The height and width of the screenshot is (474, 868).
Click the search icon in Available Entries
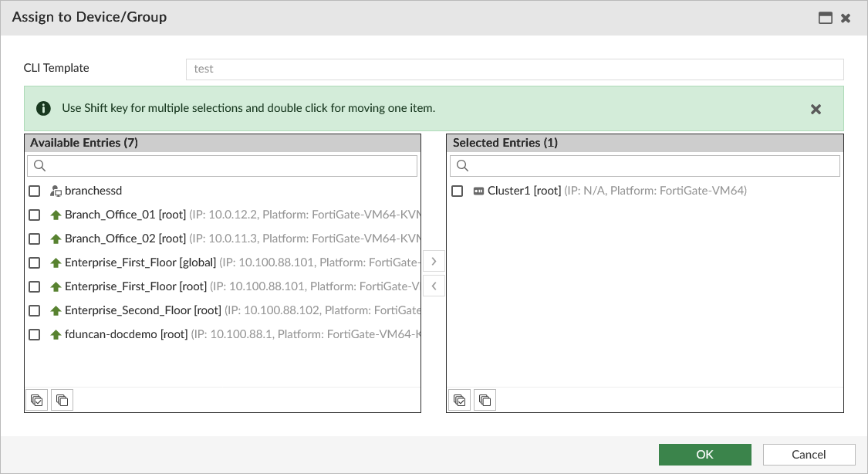click(x=40, y=166)
